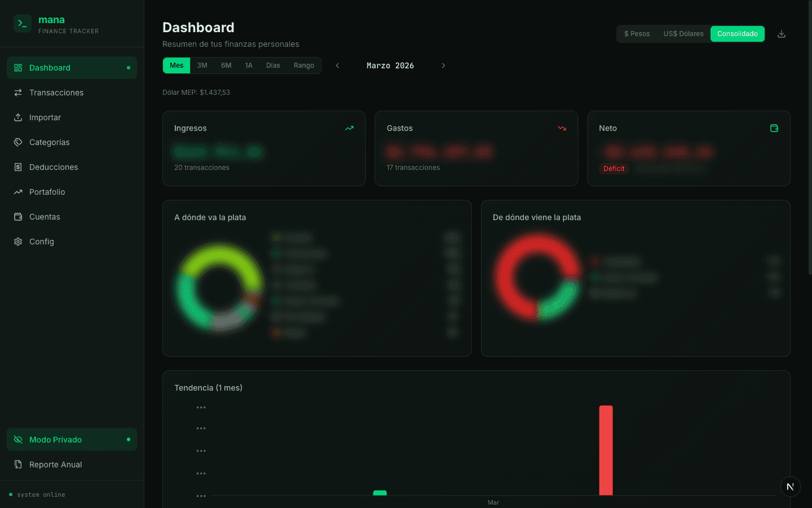Viewport: 812px width, 508px height.
Task: Go to the next month with the right chevron
Action: click(x=443, y=65)
